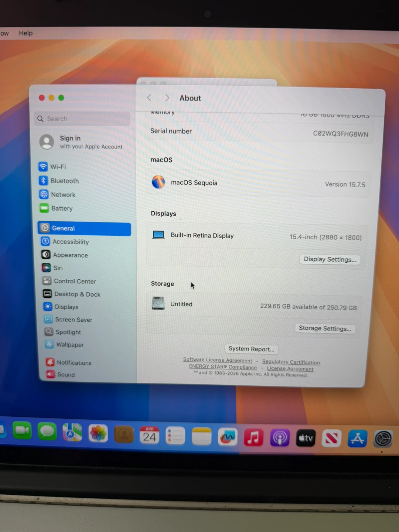Click the Display Settings button
This screenshot has width=399, height=532.
[330, 259]
